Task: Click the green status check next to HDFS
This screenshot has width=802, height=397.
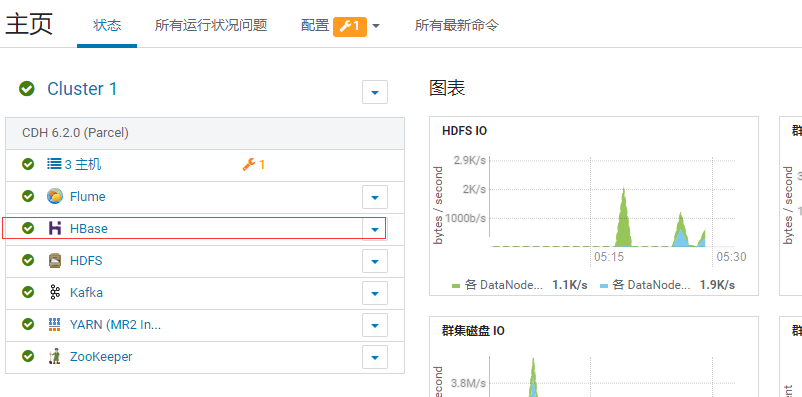Action: 28,260
